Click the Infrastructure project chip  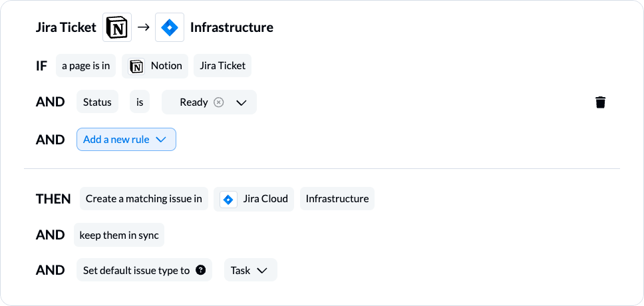(x=337, y=199)
